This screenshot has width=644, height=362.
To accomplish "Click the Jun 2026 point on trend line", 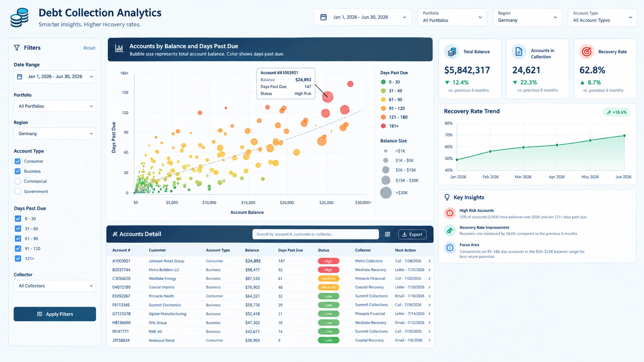I will pyautogui.click(x=624, y=136).
